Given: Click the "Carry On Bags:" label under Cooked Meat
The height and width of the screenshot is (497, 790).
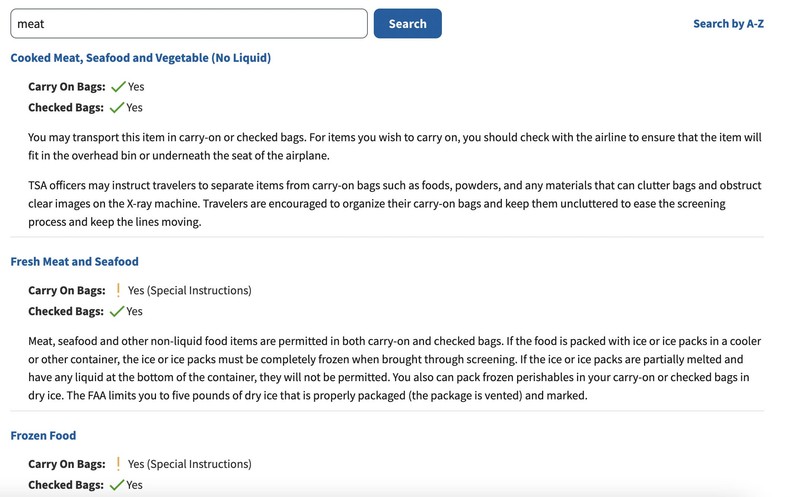Looking at the screenshot, I should coord(66,87).
